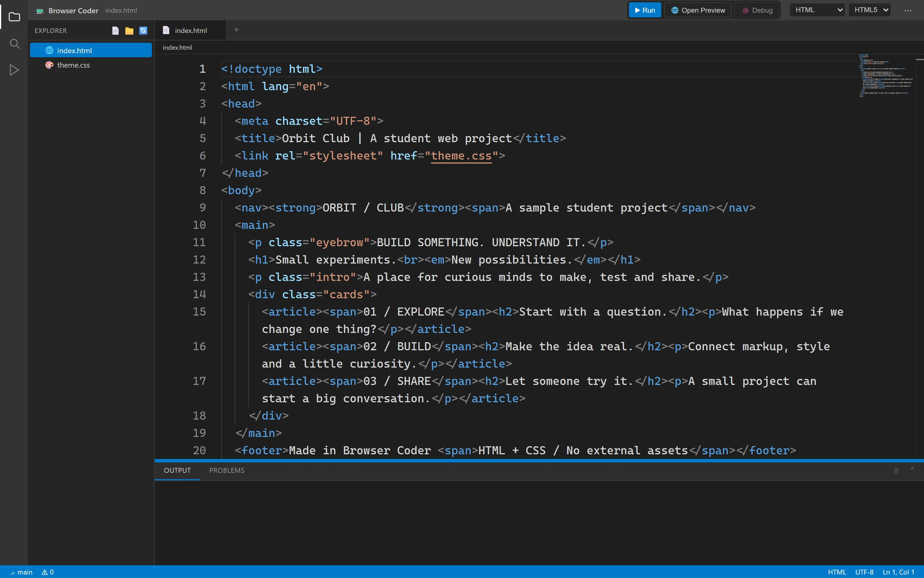Viewport: 924px width, 578px height.
Task: Follow the theme.css link in line 6
Action: (461, 156)
